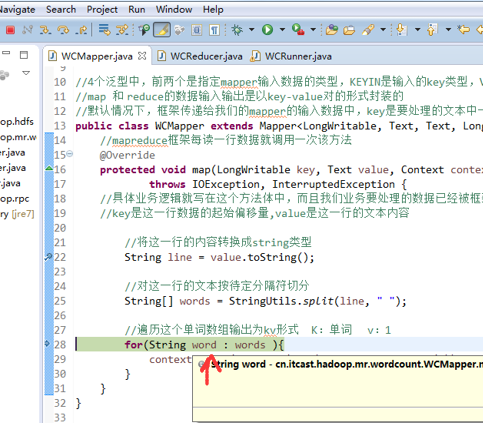Switch to the WCRunner.java editor tab

click(x=291, y=56)
